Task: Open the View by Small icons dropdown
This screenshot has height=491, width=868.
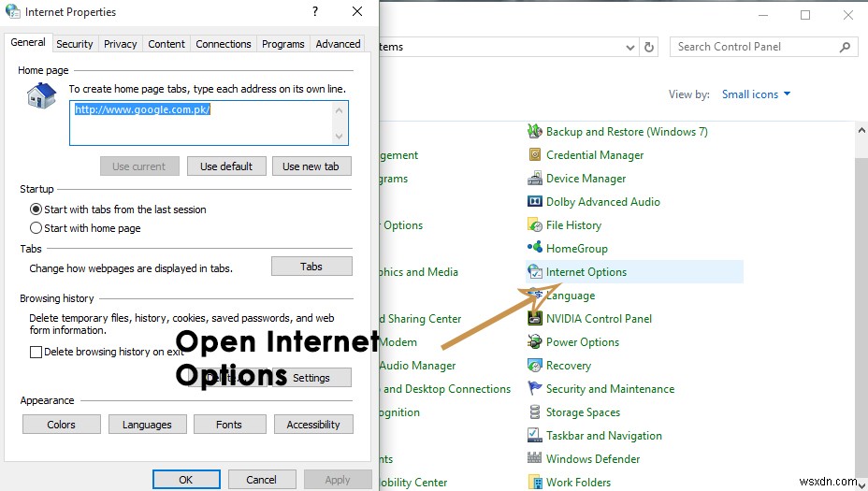Action: tap(756, 94)
